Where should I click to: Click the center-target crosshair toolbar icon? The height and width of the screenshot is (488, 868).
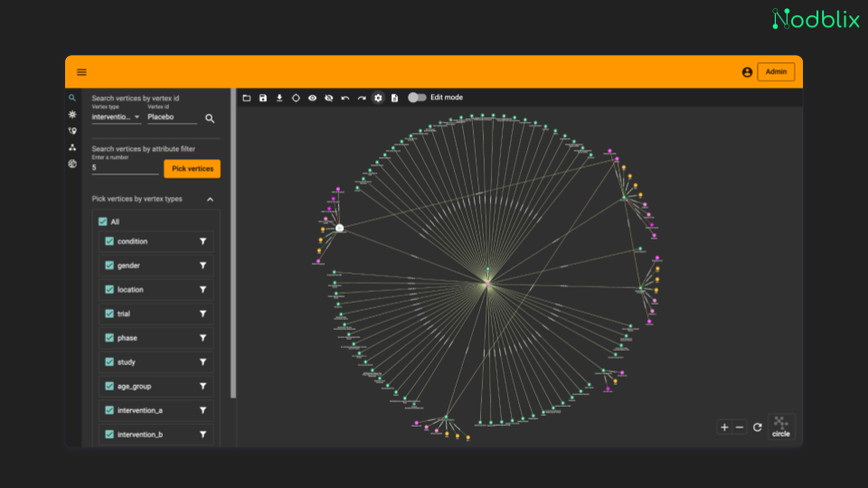[296, 98]
